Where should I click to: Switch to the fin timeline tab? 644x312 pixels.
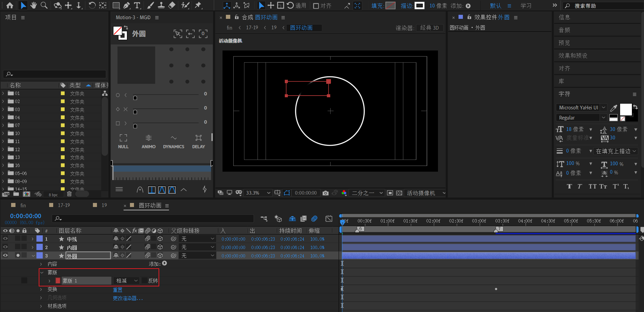coord(23,205)
